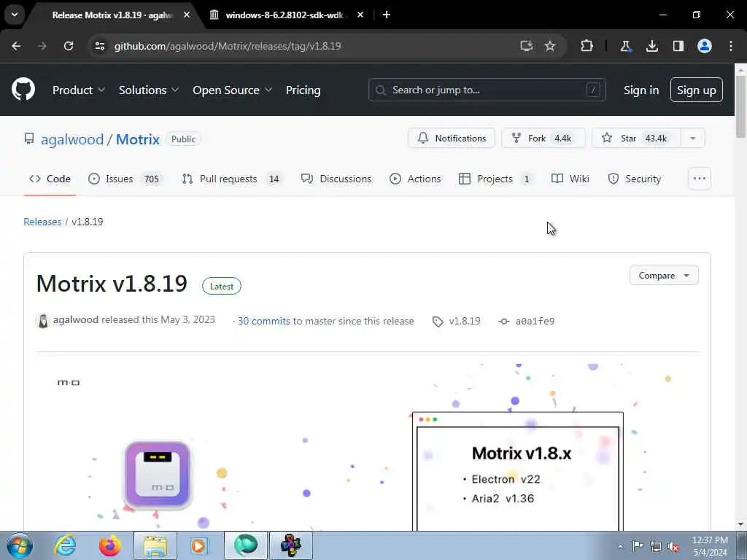Click network tray icon
The width and height of the screenshot is (747, 560).
656,546
